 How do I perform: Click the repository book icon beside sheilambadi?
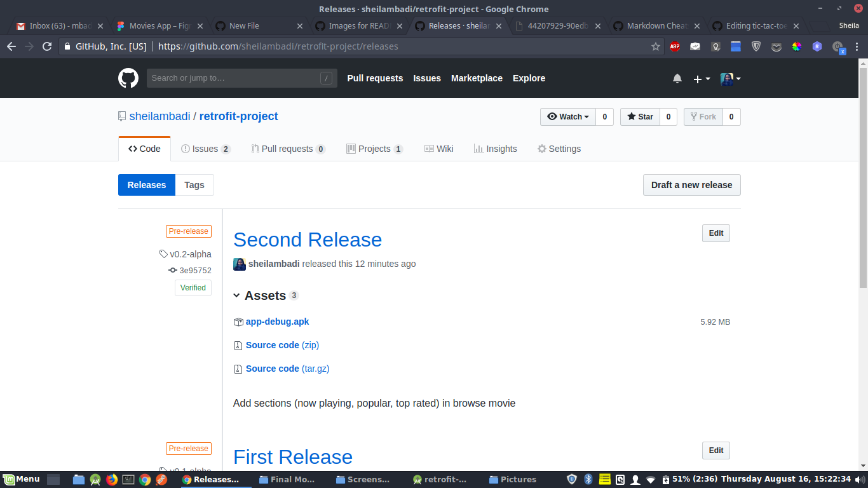tap(121, 116)
